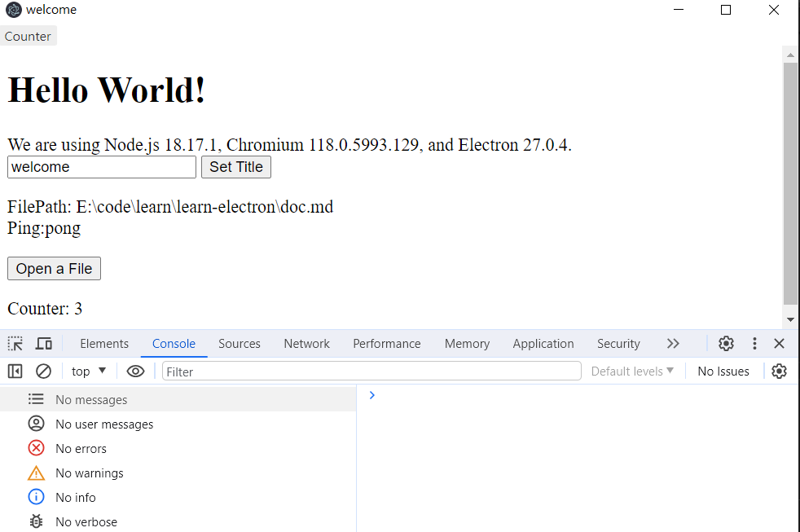The height and width of the screenshot is (532, 800).
Task: Click the Hello World! heading
Action: [x=107, y=90]
